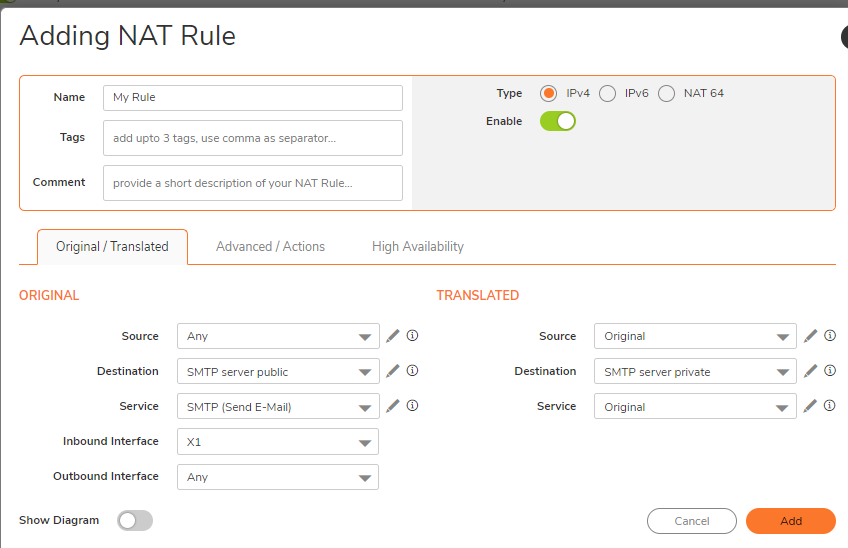Viewport: 848px width, 548px height.
Task: Expand the Outbound Interface dropdown
Action: [278, 477]
